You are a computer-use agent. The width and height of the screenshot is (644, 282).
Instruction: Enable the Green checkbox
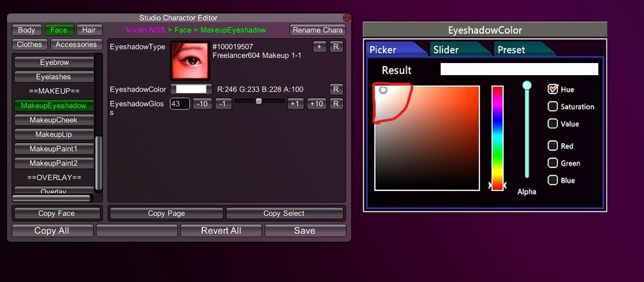pos(553,163)
